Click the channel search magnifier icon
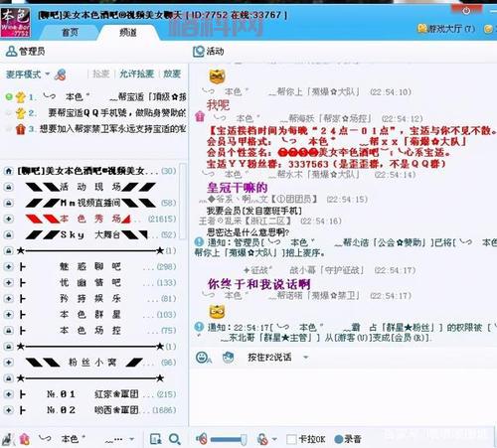Image resolution: width=497 pixels, height=448 pixels. point(174,439)
